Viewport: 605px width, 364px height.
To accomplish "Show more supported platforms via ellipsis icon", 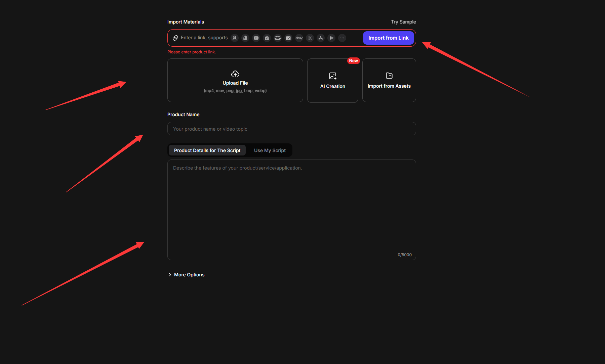I will pos(342,38).
